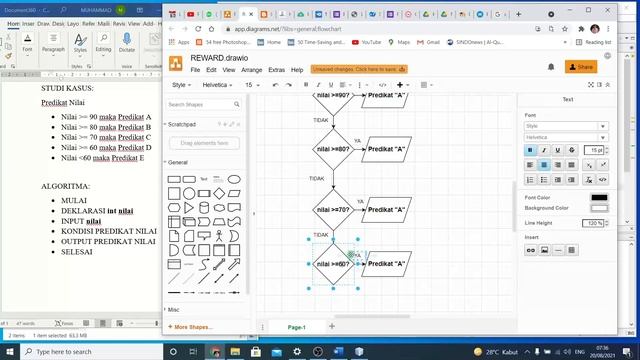Viewport: 640px width, 360px height.
Task: Choose the cloud shape in General shapes
Action: (x=219, y=208)
